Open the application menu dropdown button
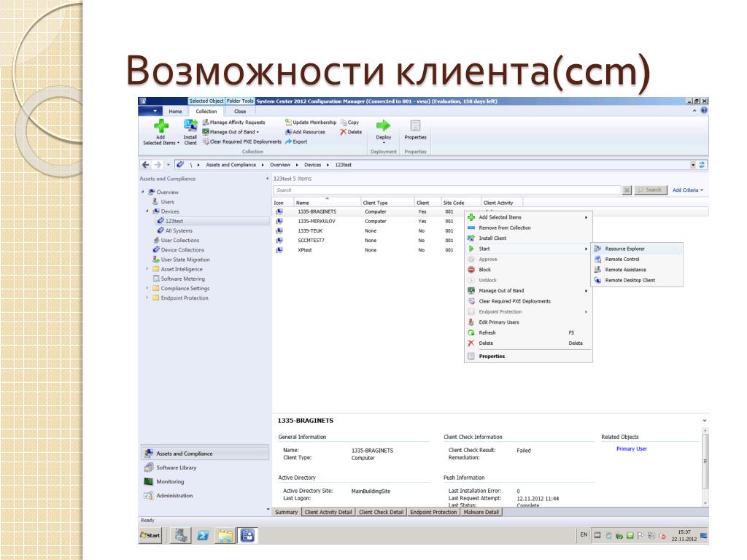The width and height of the screenshot is (747, 560). click(x=152, y=111)
